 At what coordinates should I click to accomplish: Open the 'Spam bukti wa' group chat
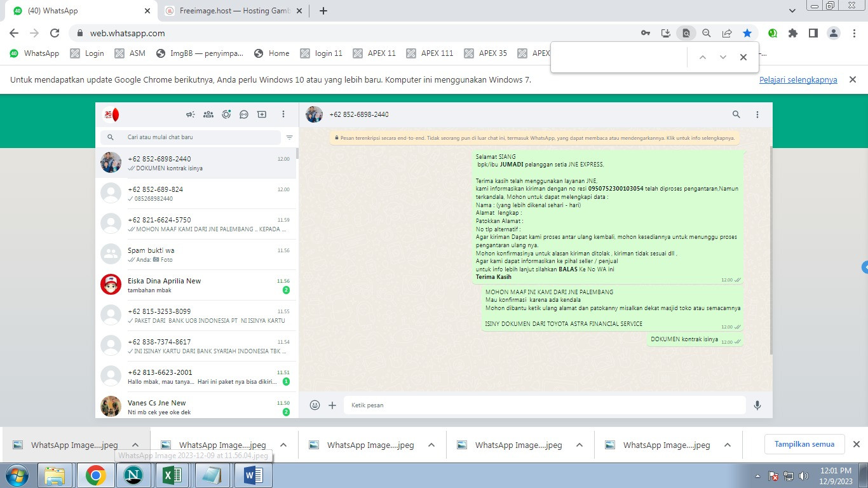(196, 255)
